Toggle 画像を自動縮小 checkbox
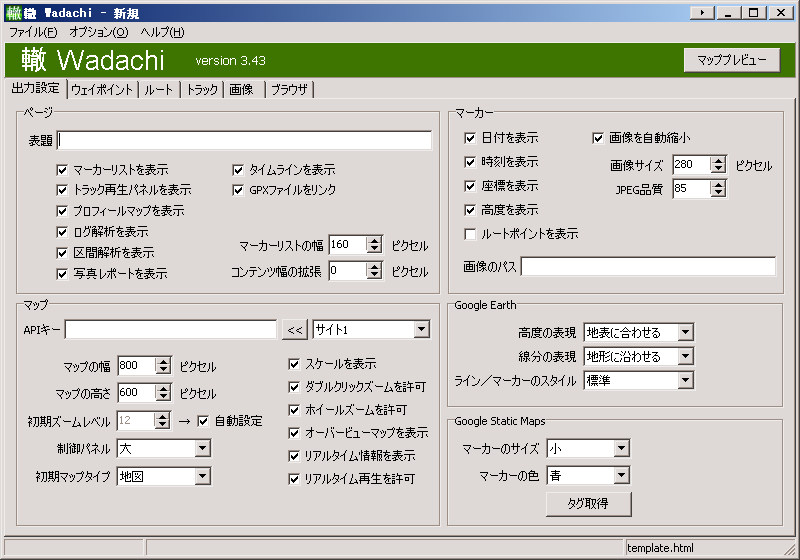The image size is (800, 560). (x=598, y=138)
